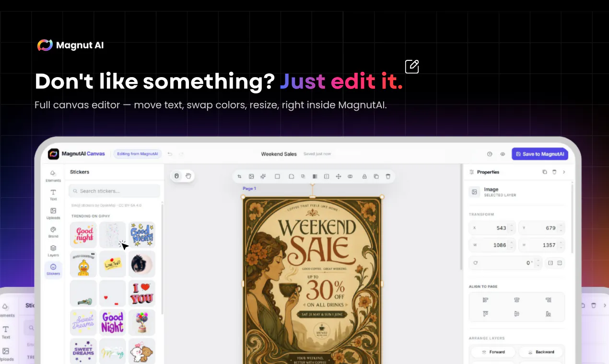Click the flip icon in floating toolbar
Screen dimensions: 609x364
(327, 176)
